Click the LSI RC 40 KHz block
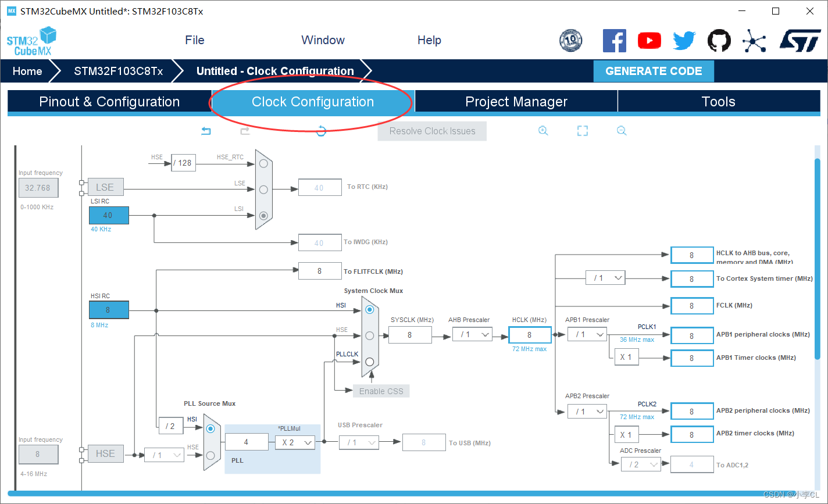Viewport: 828px width, 504px height. (109, 215)
